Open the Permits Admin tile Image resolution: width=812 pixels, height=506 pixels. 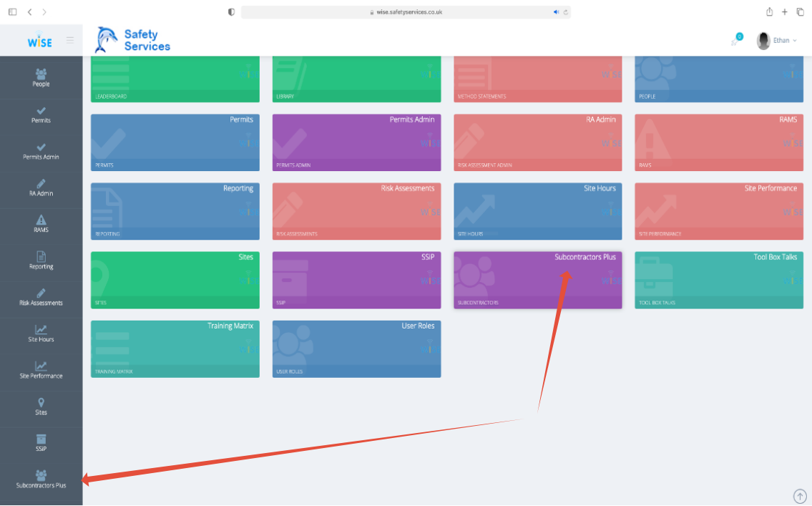(357, 142)
